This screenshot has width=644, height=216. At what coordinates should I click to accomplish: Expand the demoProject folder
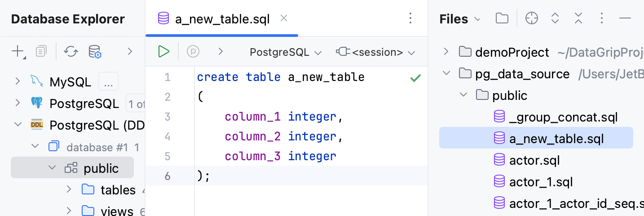coord(446,52)
